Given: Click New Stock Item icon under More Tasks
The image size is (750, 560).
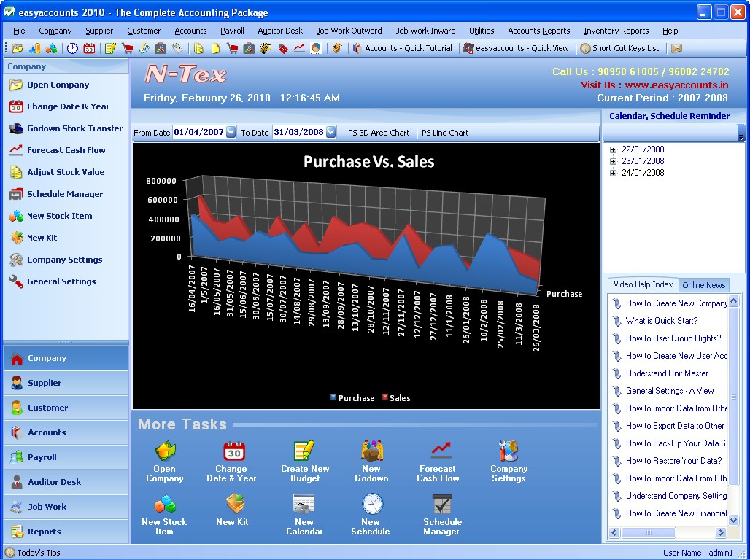Looking at the screenshot, I should (164, 514).
